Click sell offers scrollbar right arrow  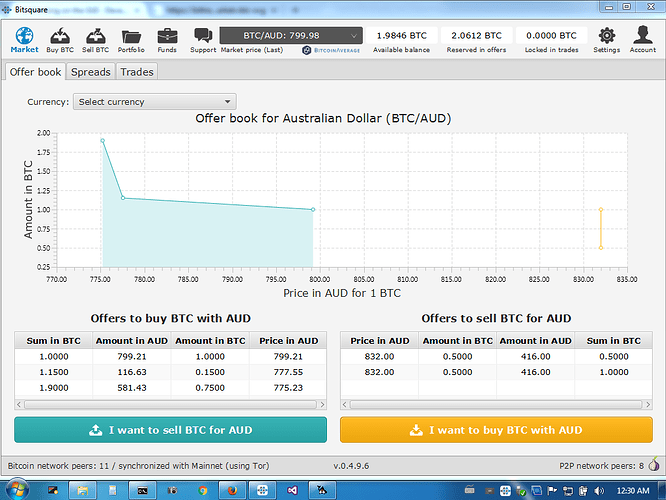tap(648, 405)
